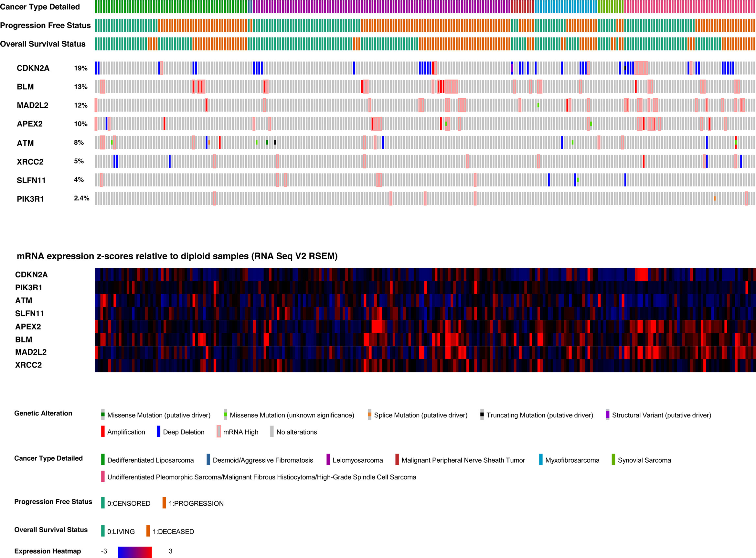Click the Synovial Sarcoma legend swatch
This screenshot has height=558, width=756.
pyautogui.click(x=613, y=460)
